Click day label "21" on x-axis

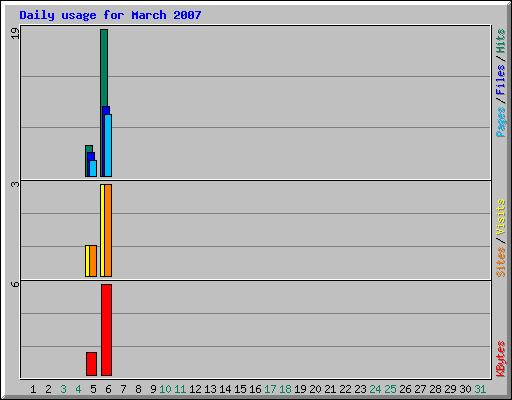tap(330, 389)
